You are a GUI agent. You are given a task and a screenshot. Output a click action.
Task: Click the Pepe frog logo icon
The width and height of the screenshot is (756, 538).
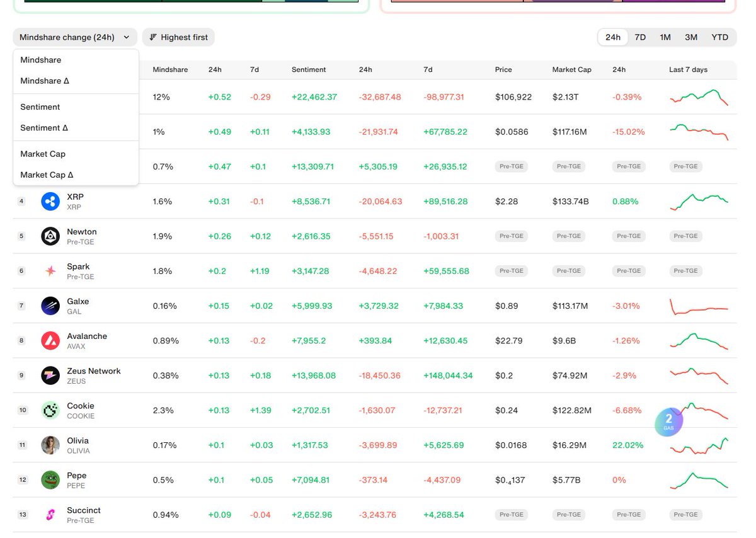(50, 480)
